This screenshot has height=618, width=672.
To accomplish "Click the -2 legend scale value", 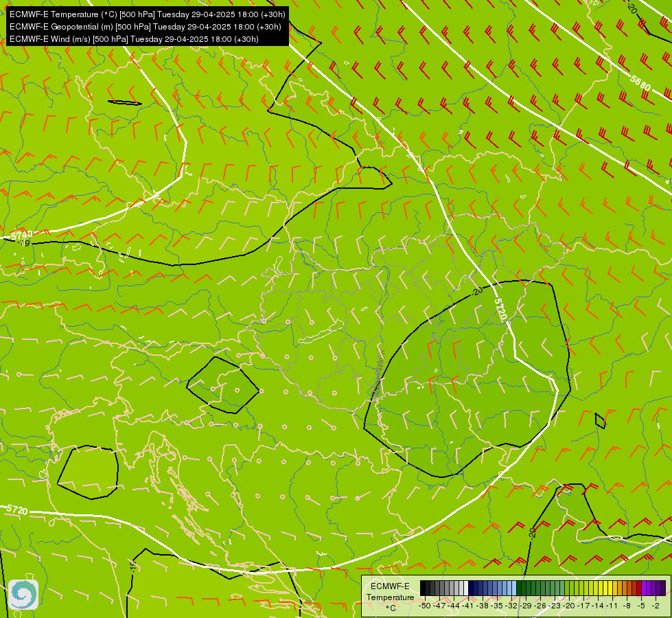I will [656, 606].
